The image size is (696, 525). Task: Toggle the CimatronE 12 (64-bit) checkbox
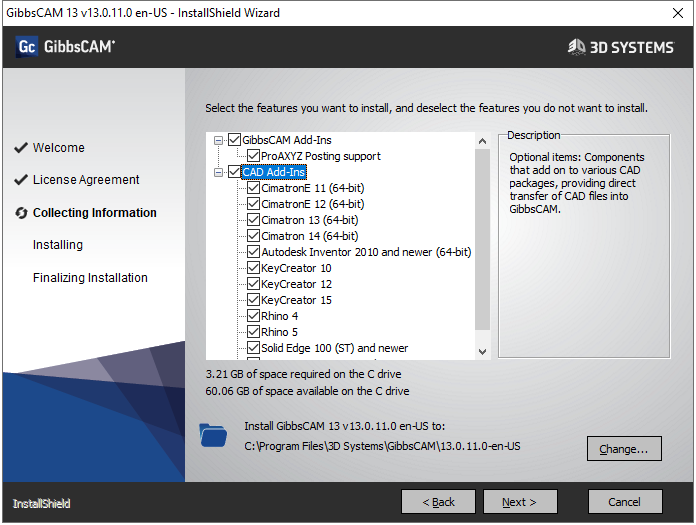[253, 204]
